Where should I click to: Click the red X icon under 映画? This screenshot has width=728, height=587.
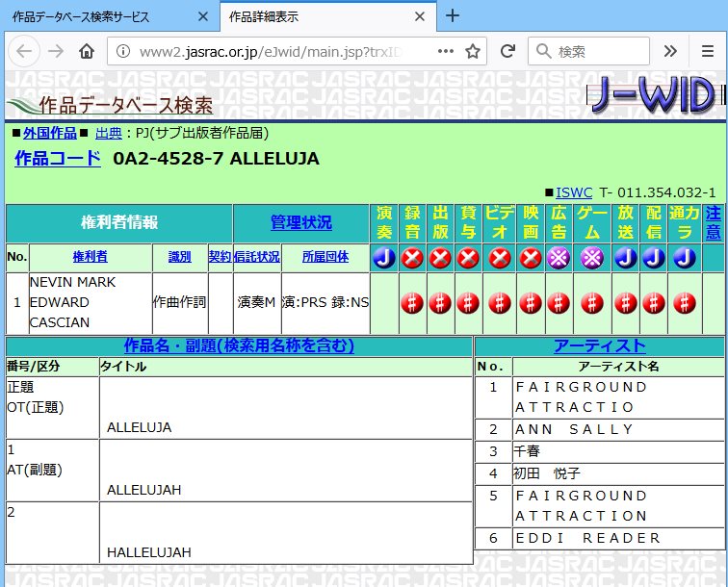tap(531, 258)
